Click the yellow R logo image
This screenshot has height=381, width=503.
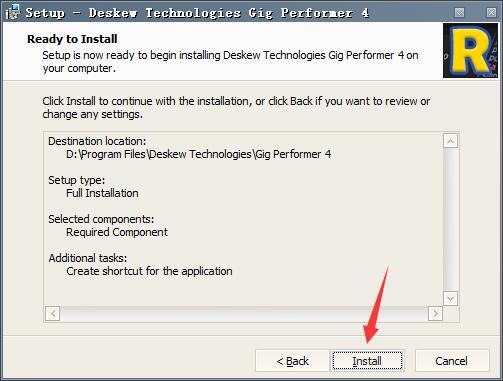click(470, 50)
